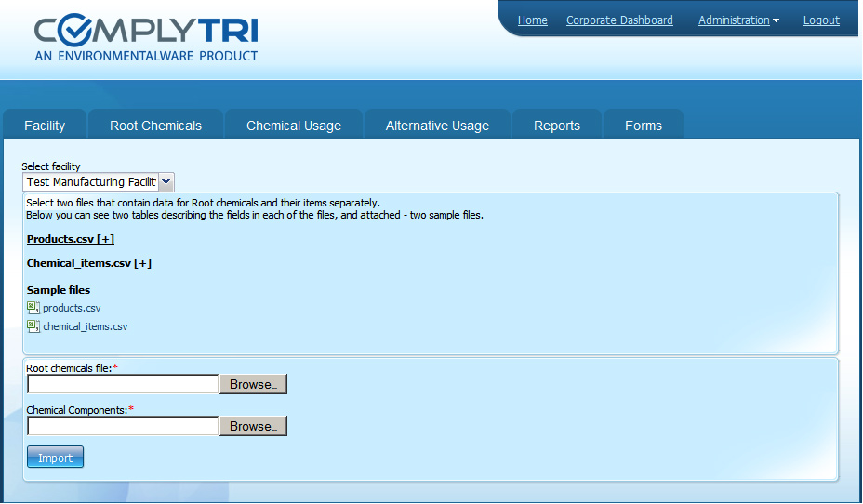Expand the Products.csv field table
863x504 pixels.
71,239
